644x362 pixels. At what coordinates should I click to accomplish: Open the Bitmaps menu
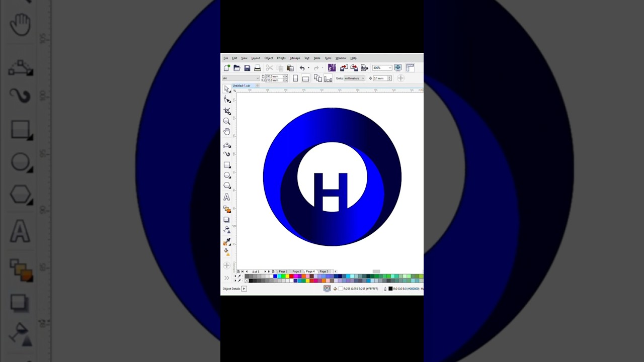(295, 58)
